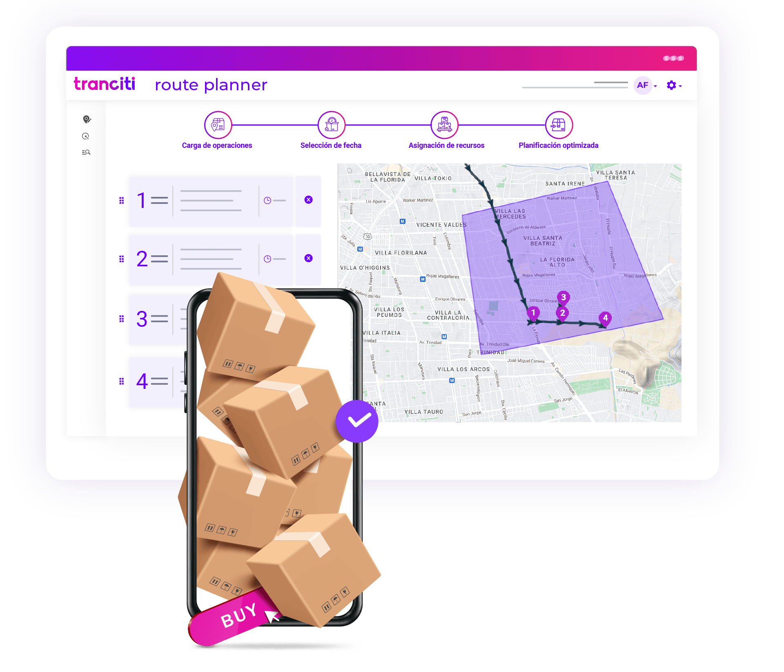Click the list/filter icon in sidebar

[86, 153]
